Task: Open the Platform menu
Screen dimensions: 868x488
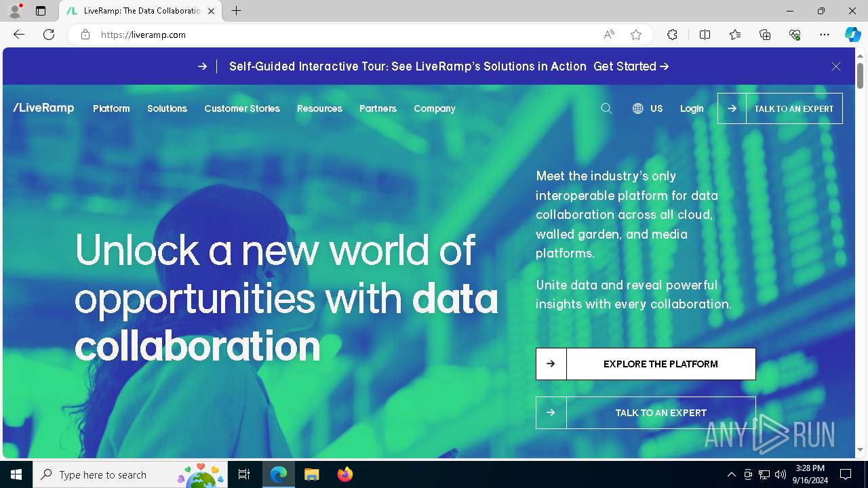Action: (111, 108)
